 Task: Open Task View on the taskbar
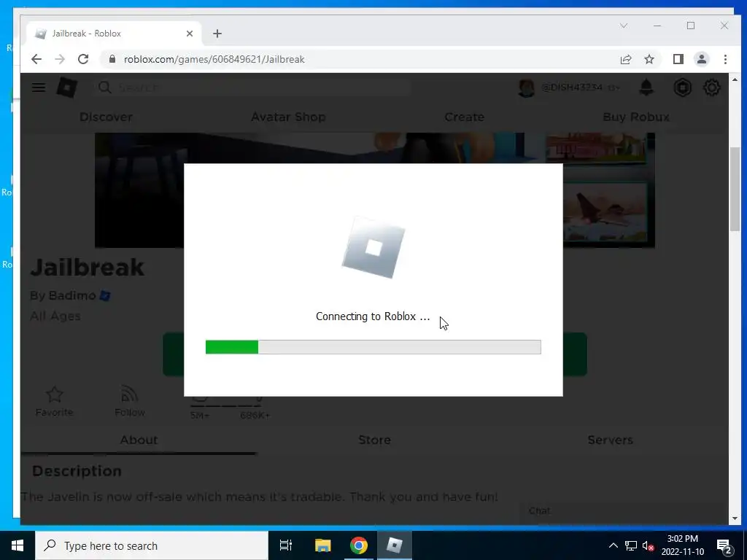point(286,545)
